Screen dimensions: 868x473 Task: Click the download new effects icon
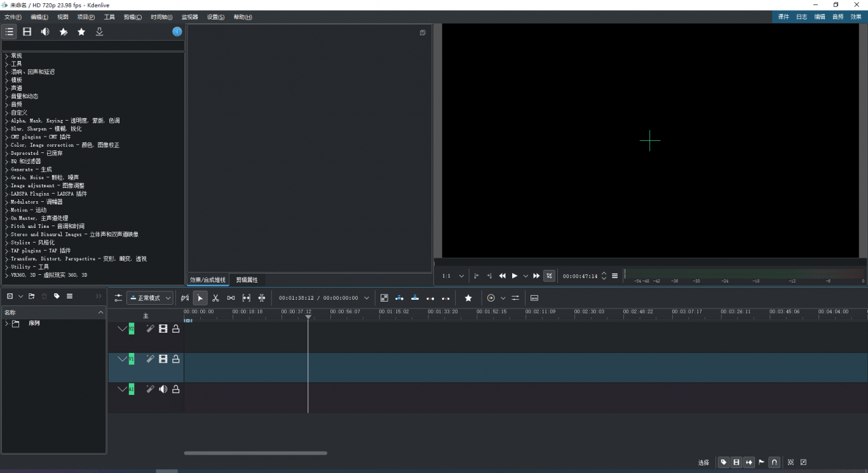[x=99, y=32]
